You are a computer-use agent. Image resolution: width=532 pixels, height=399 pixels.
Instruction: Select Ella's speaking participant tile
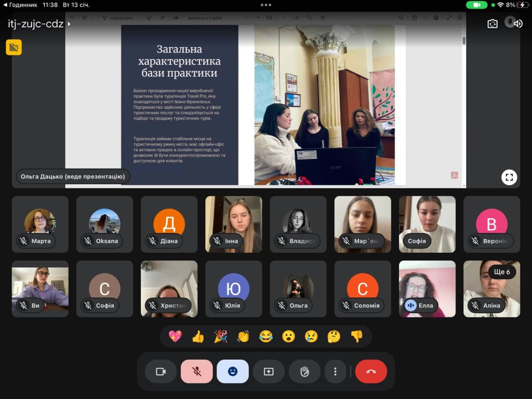click(x=427, y=289)
